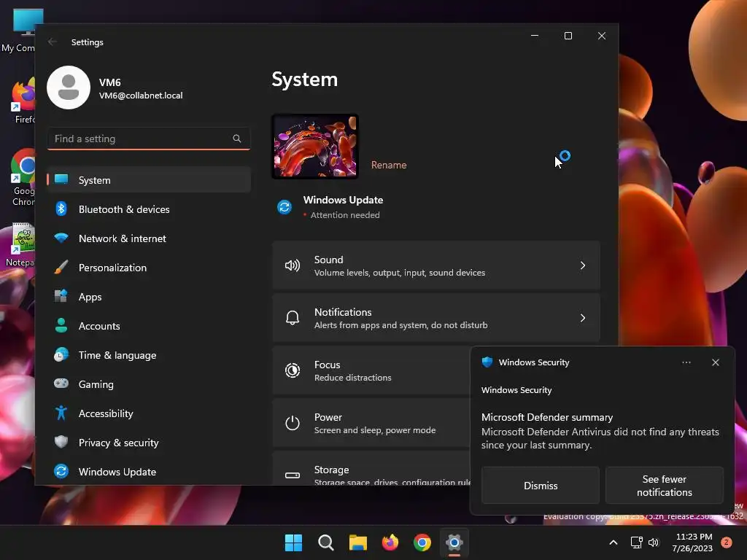Click VM6@collabnet.local account text

pos(141,96)
